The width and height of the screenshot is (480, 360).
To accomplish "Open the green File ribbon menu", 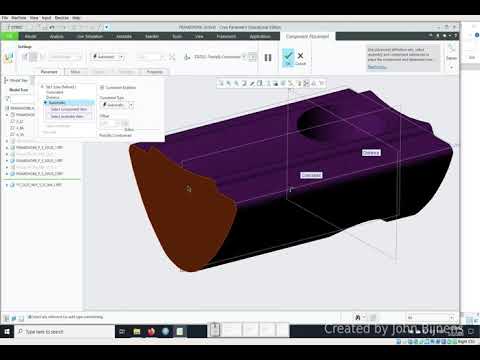I will [x=9, y=36].
